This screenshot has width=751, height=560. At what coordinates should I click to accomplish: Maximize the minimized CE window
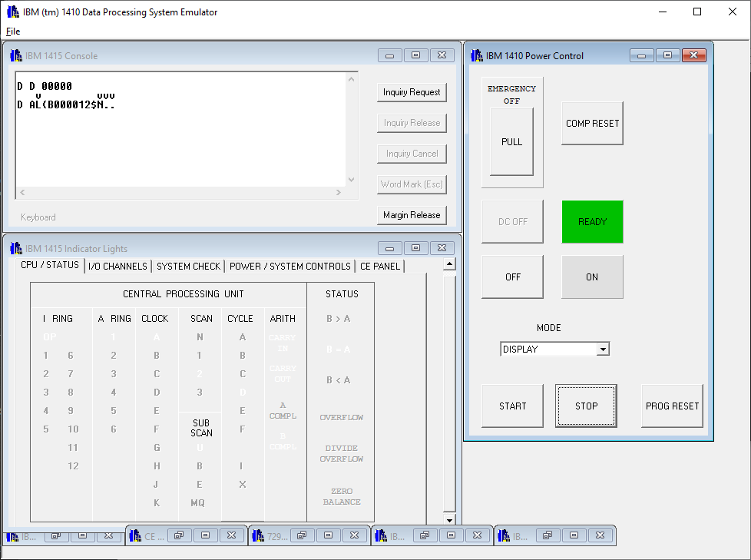(x=206, y=535)
